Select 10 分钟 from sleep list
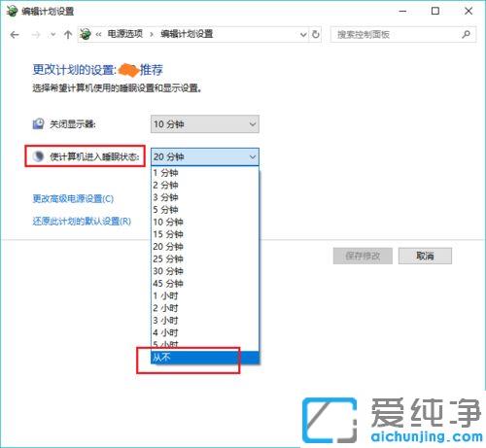Image resolution: width=486 pixels, height=448 pixels. click(x=205, y=222)
